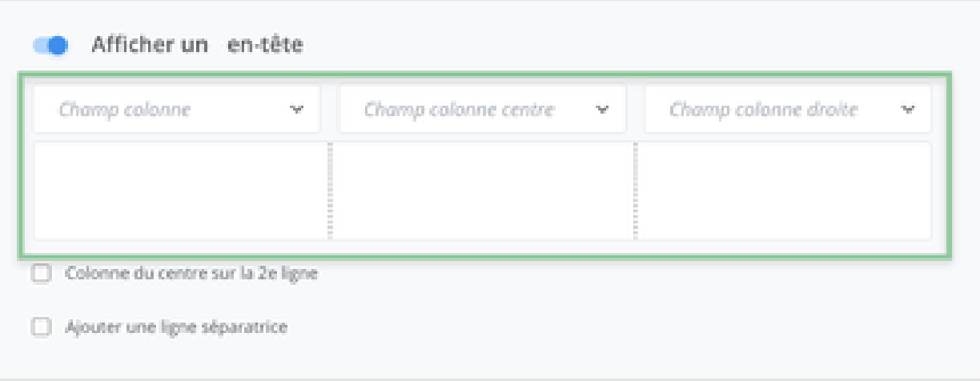Enable the "Ajouter une ligne séparatrice" checkbox
This screenshot has height=381, width=980.
coord(40,327)
